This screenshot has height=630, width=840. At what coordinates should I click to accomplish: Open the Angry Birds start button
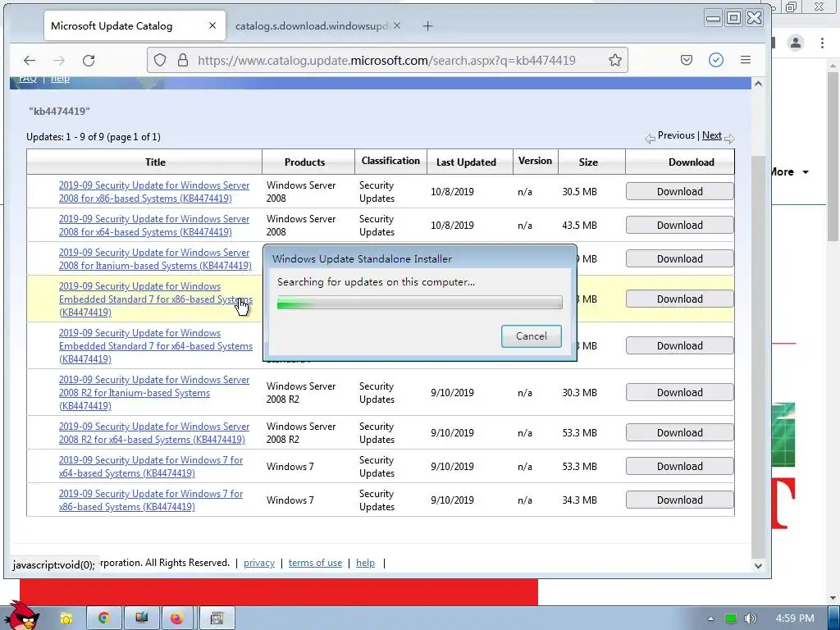click(21, 616)
